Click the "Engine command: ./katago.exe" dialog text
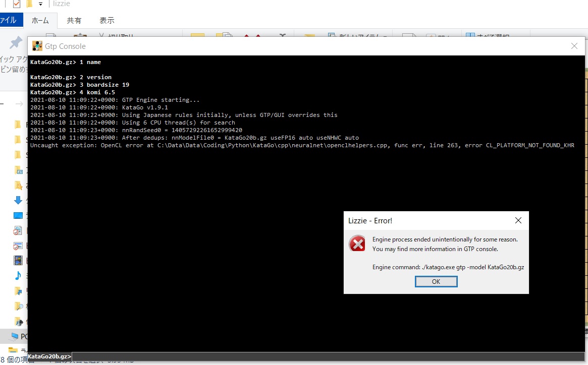Screen dimensions: 588x365 448,267
